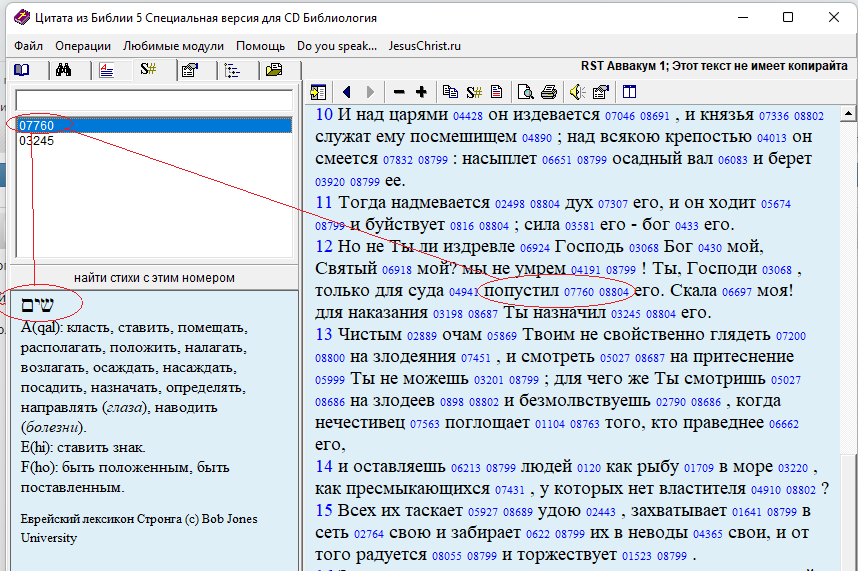This screenshot has width=858, height=571.
Task: Click the tree-list tab icon
Action: pyautogui.click(x=232, y=70)
